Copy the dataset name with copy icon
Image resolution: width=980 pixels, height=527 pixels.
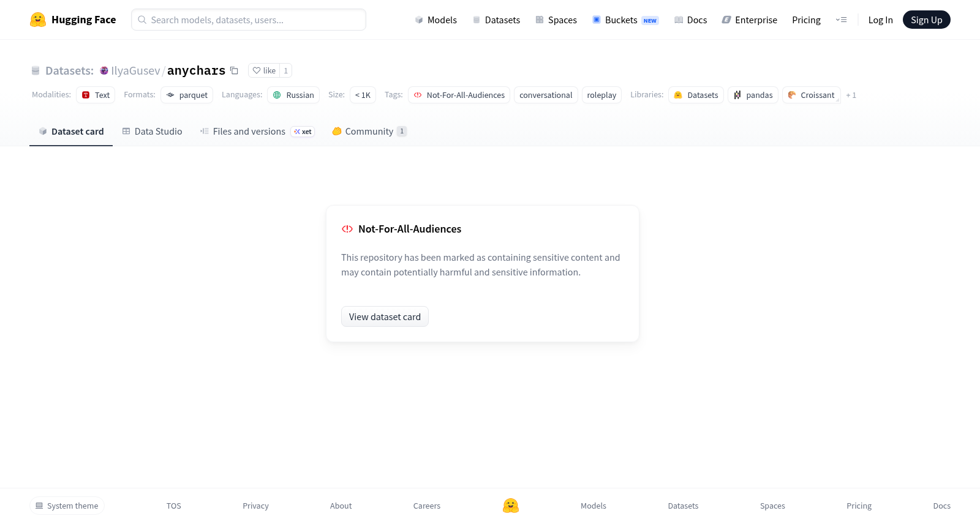click(234, 70)
